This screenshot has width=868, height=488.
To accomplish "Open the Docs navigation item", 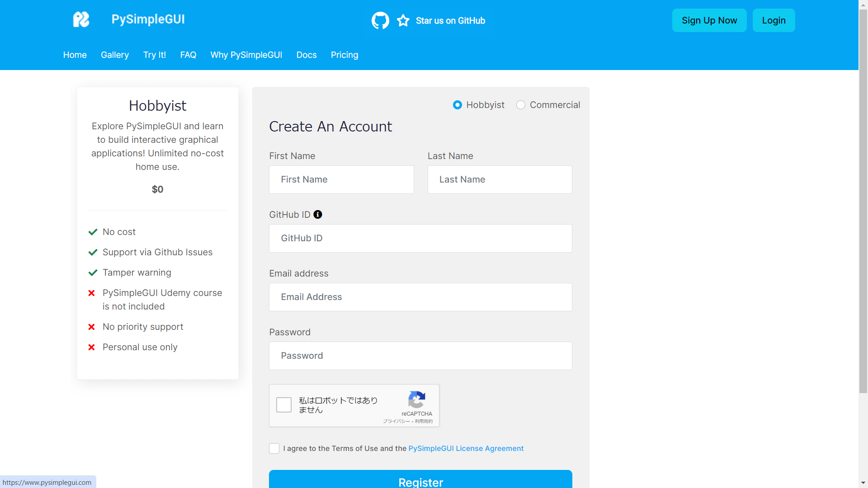I will coord(307,55).
